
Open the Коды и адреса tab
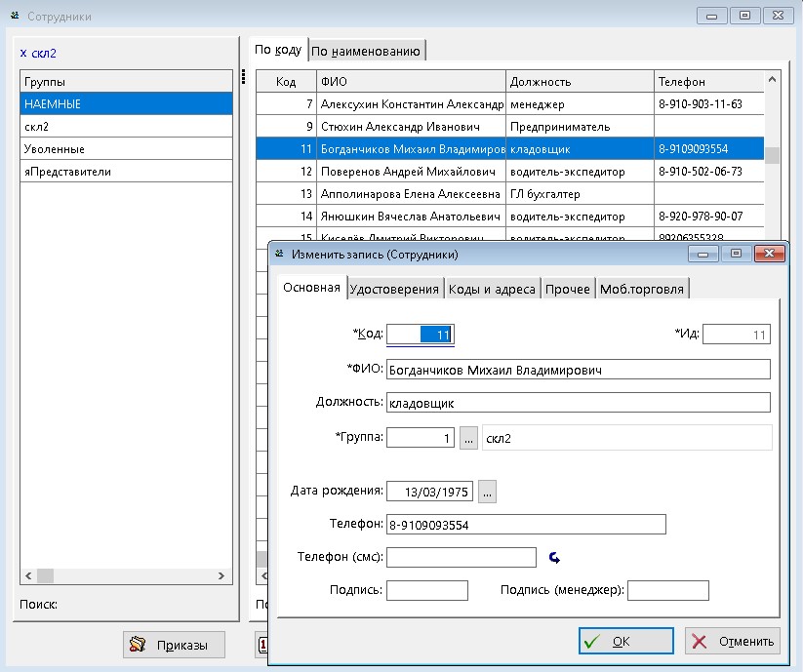click(492, 289)
